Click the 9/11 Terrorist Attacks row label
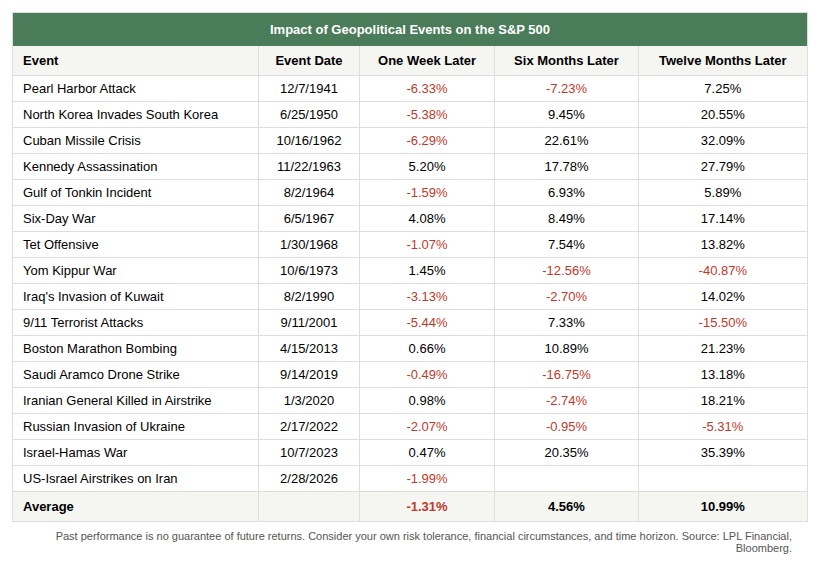 [x=83, y=323]
